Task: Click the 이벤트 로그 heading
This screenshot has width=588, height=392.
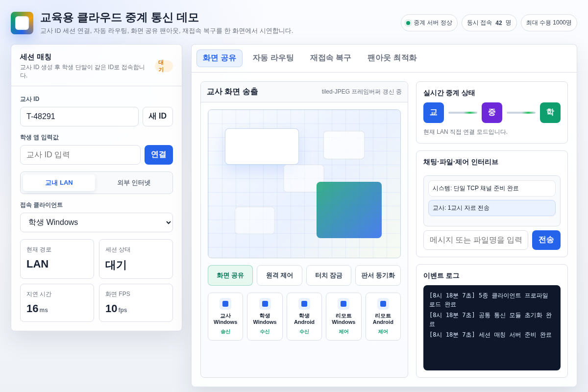Action: tap(441, 275)
